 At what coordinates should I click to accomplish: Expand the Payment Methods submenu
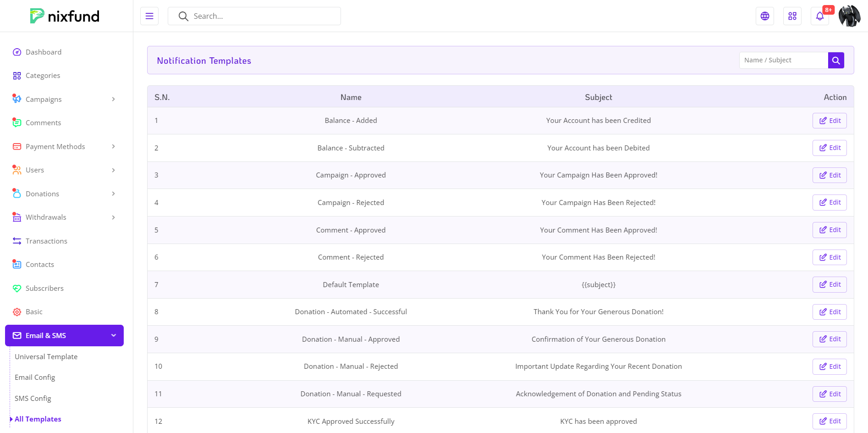(113, 147)
